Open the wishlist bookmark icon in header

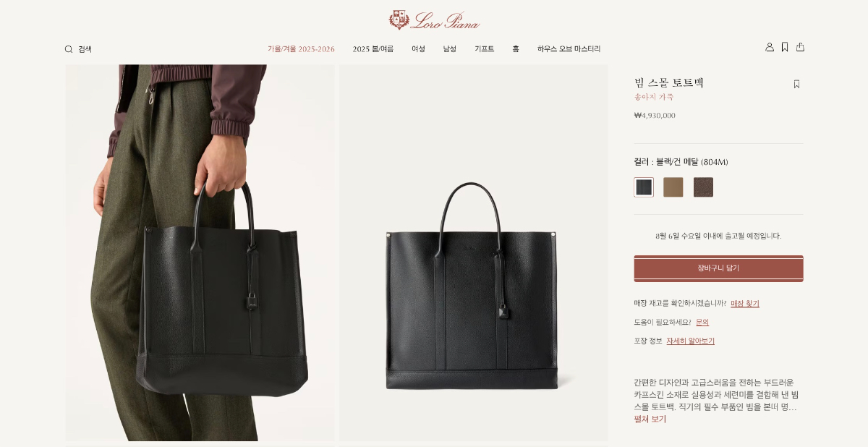(x=785, y=47)
